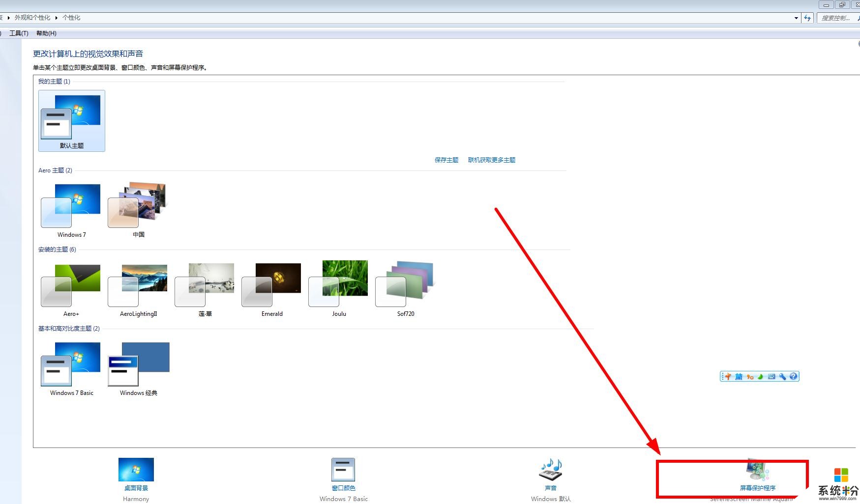860x504 pixels.
Task: Click the 安装的主题 (6) group header
Action: [x=57, y=250]
